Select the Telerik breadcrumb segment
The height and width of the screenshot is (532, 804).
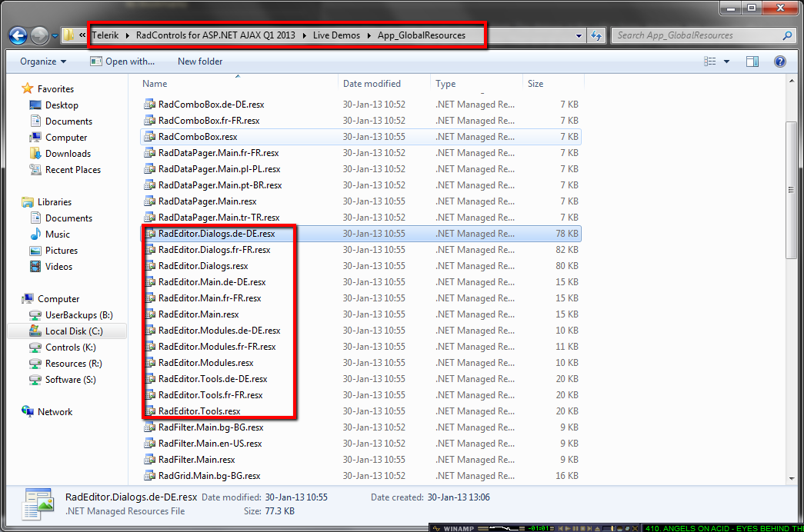105,35
